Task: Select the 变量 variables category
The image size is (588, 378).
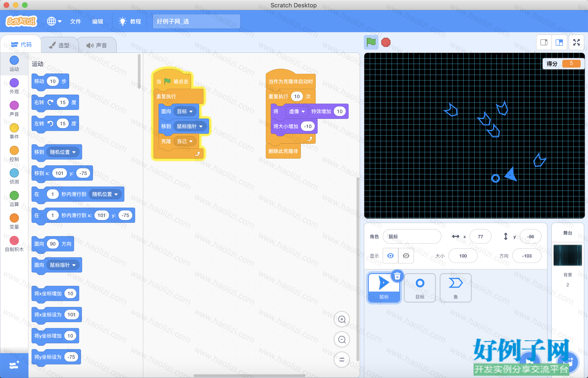Action: point(14,222)
